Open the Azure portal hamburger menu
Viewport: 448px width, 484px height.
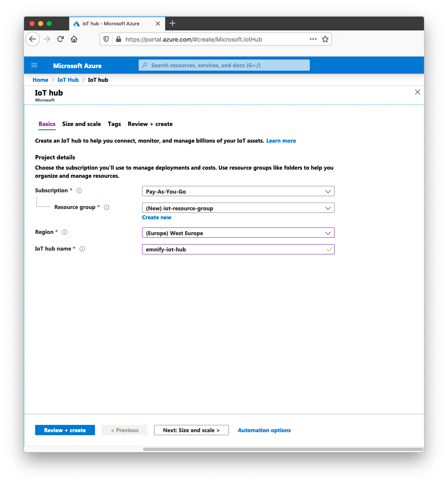coord(34,65)
